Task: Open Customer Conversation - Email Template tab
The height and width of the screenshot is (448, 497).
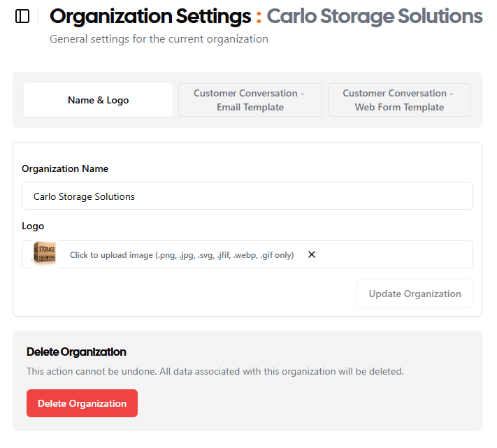Action: pos(250,100)
